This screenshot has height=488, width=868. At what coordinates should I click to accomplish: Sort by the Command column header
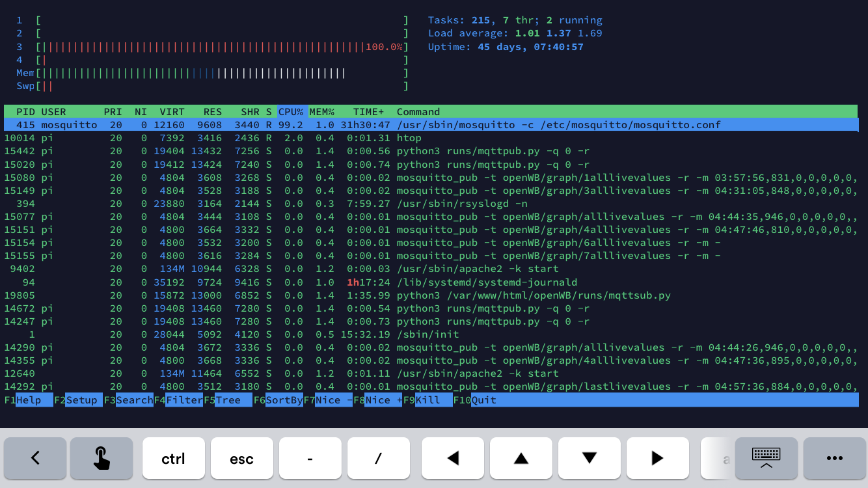pos(418,112)
